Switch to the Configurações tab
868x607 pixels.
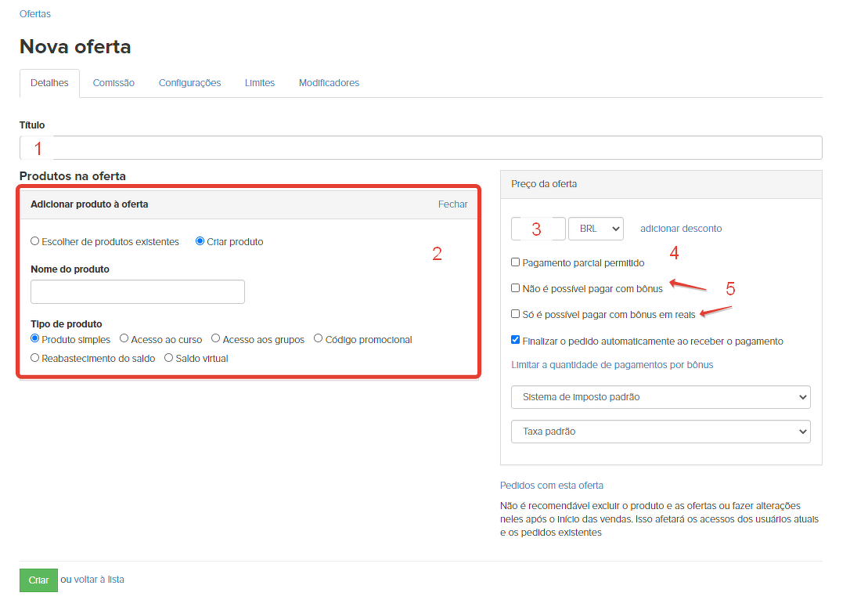coord(189,83)
